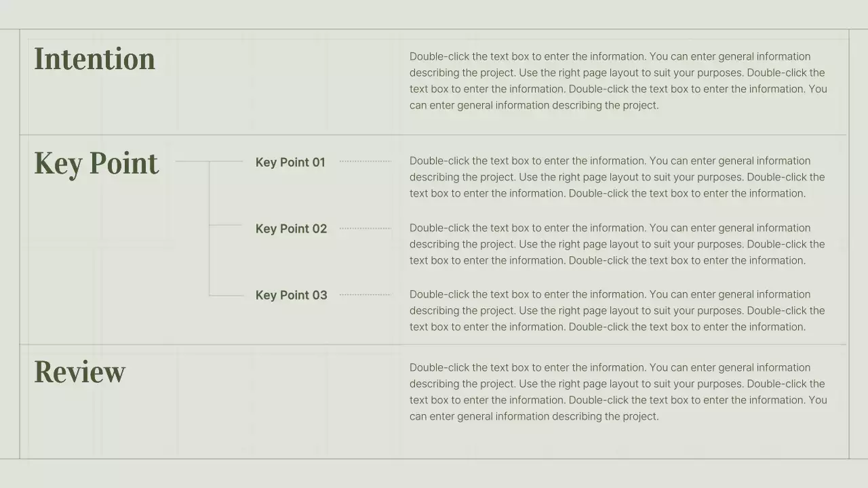Click the Key Point 02 description paragraph
This screenshot has height=488, width=868.
point(617,244)
